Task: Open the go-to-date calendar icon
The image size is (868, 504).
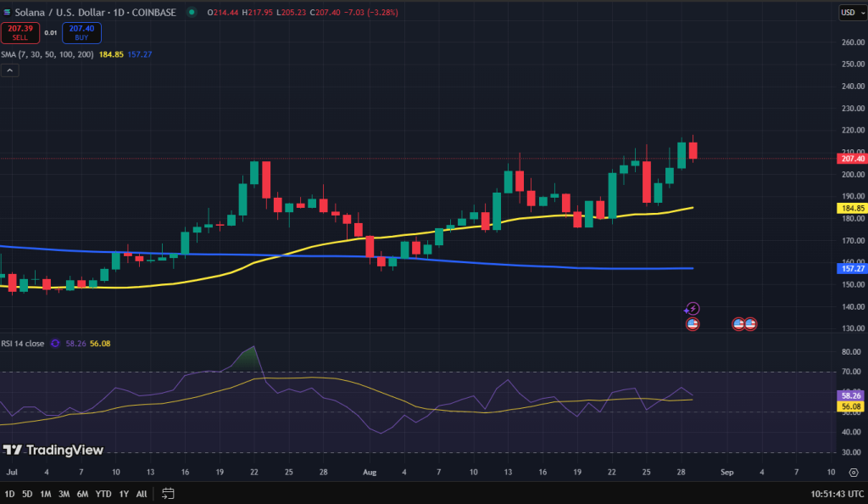Action: (x=168, y=494)
